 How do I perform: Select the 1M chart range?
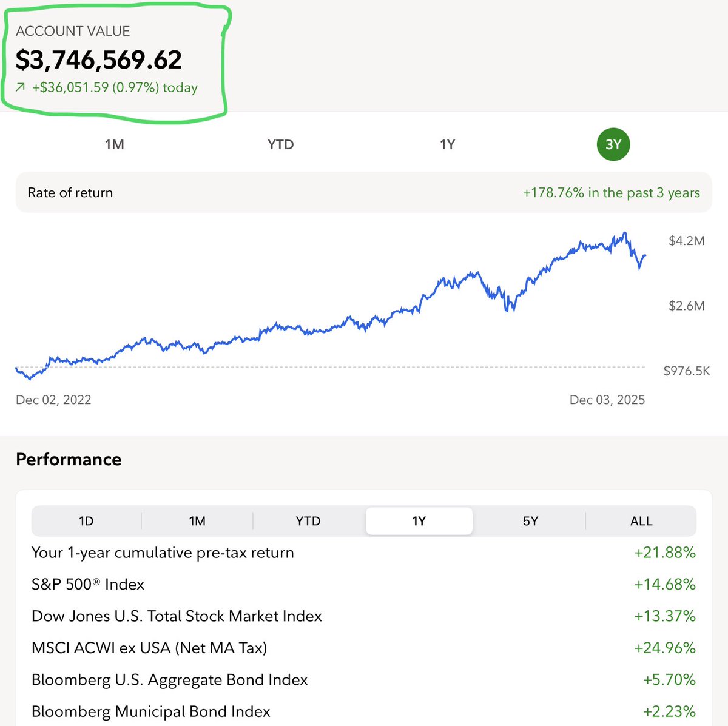point(114,144)
